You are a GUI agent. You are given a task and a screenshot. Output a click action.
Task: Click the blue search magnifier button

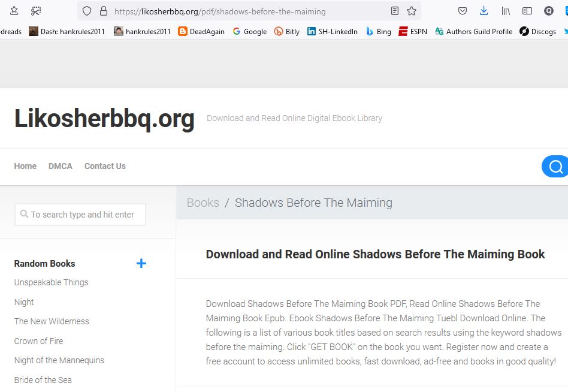click(x=555, y=167)
